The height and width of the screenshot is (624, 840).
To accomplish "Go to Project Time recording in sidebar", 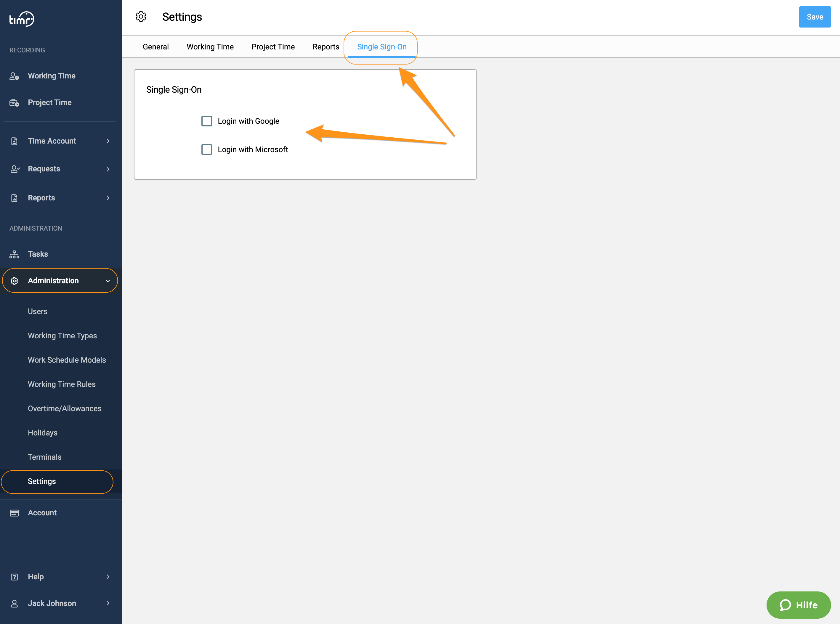I will coord(50,103).
